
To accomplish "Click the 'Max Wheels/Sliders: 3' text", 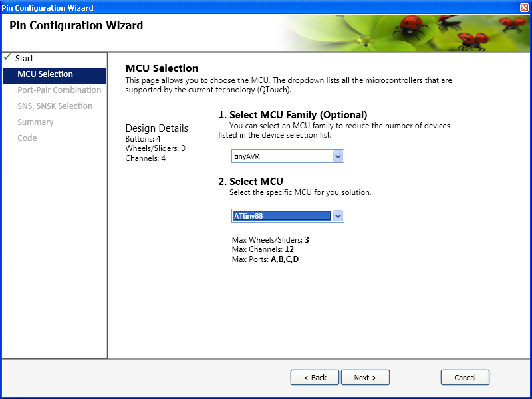I will tap(271, 240).
